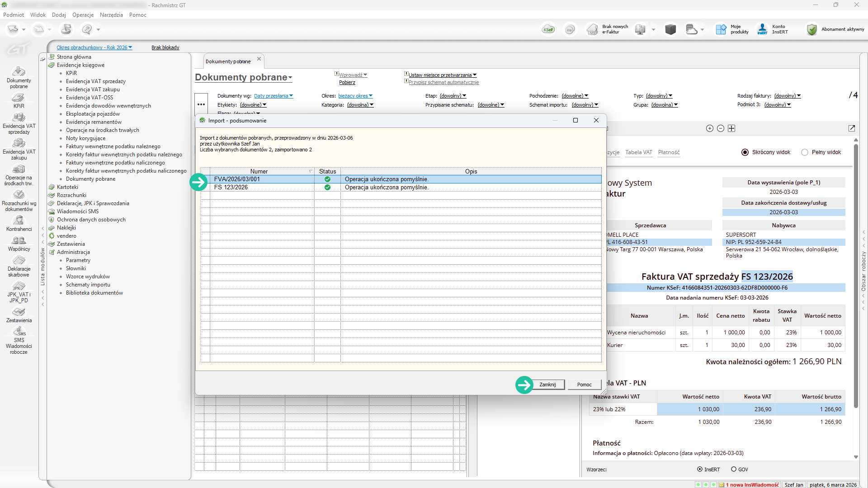Open KPiR module icon in sidebar
The height and width of the screenshot is (488, 868).
[19, 98]
